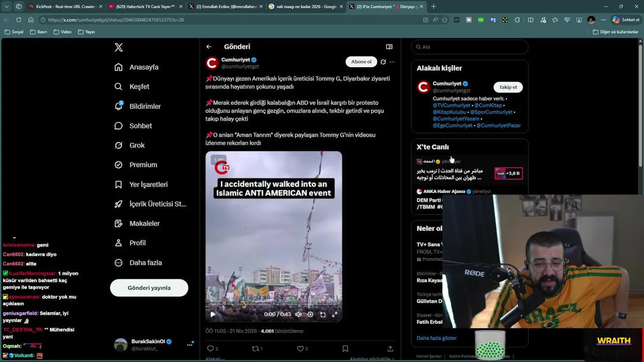Screen dimensions: 644x362
Task: Enter video fullscreen mode
Action: [335, 314]
